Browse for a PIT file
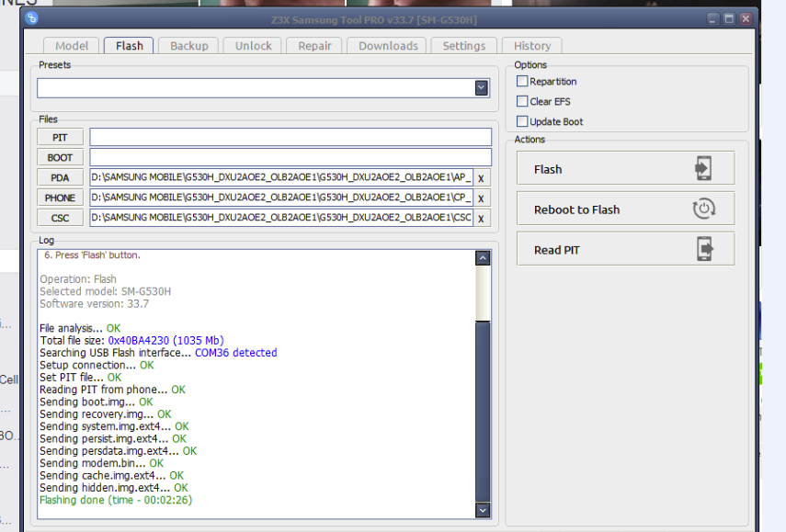 coord(60,137)
